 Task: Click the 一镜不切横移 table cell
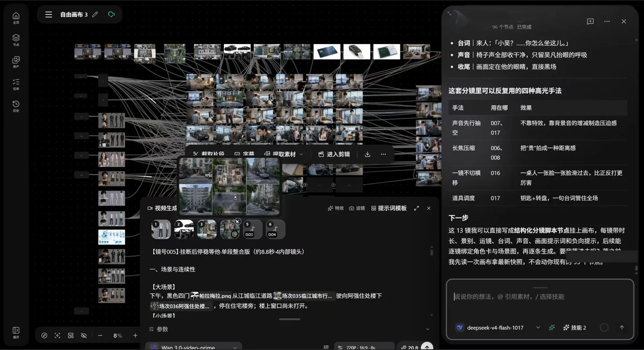tap(466, 178)
